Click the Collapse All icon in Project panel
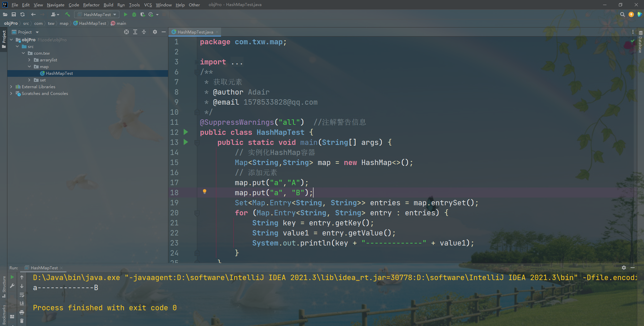The image size is (644, 326). [x=144, y=32]
